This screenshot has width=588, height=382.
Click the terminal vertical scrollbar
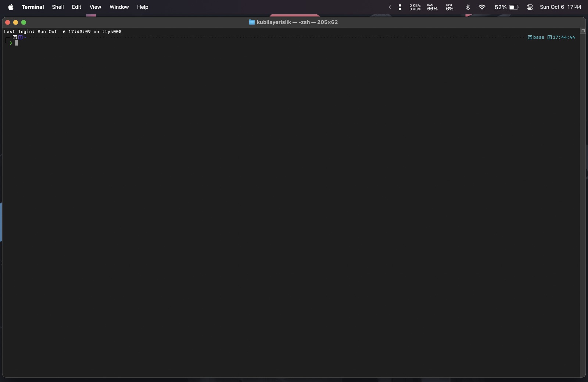coord(583,205)
